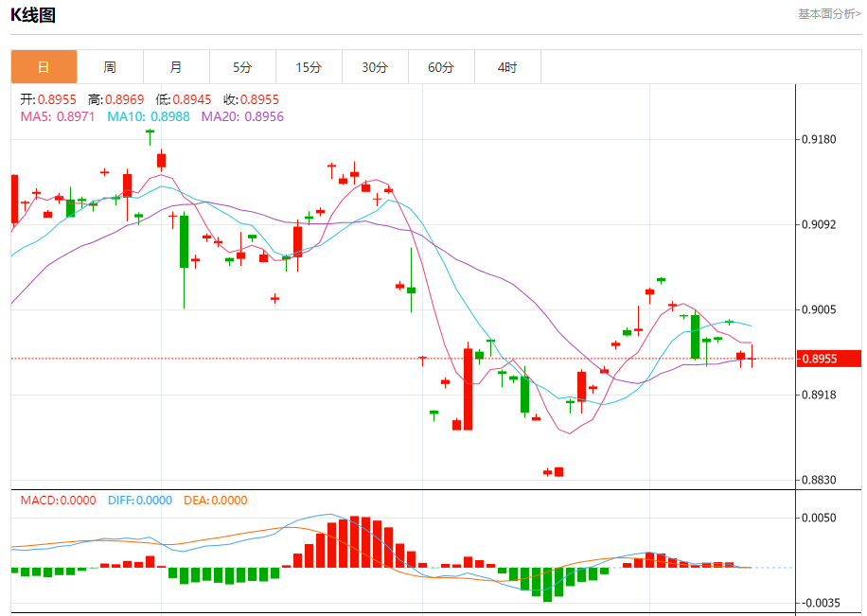
Task: Click the 开:0.8955 open price value
Action: (x=48, y=99)
